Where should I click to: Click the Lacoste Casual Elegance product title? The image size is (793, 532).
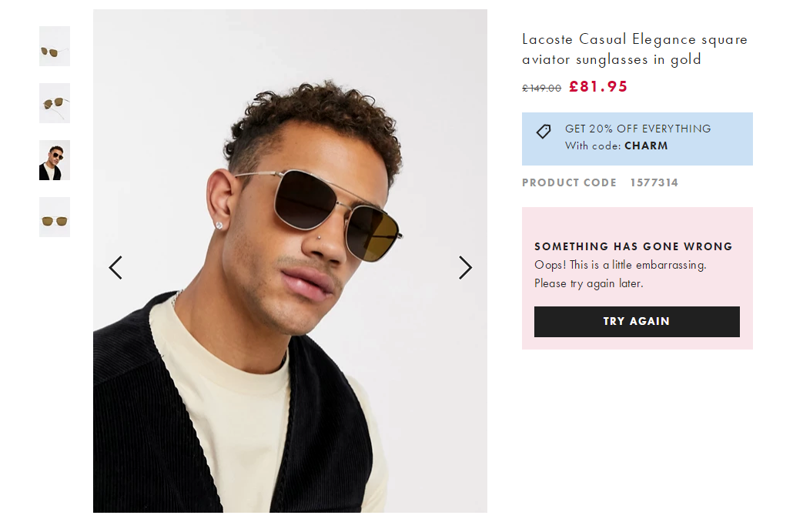coord(634,49)
